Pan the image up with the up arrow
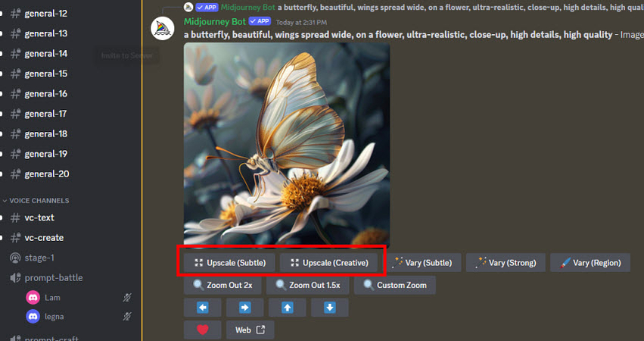The width and height of the screenshot is (644, 341). 287,307
